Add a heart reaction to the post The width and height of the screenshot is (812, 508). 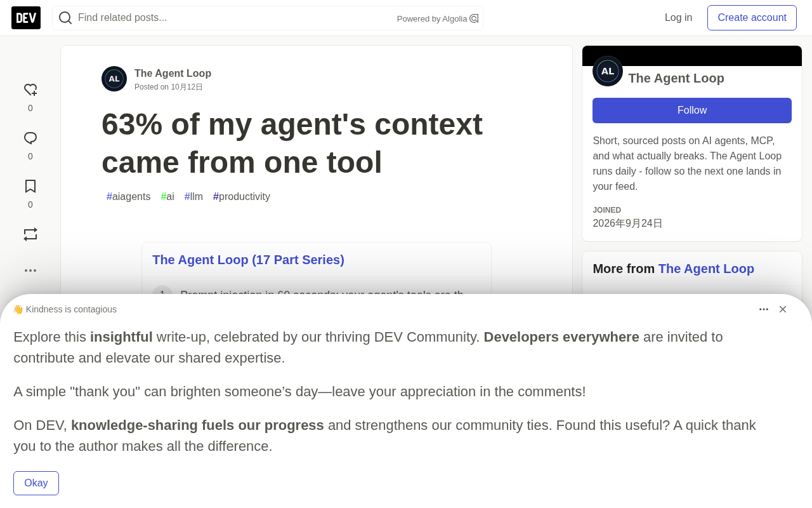point(30,90)
